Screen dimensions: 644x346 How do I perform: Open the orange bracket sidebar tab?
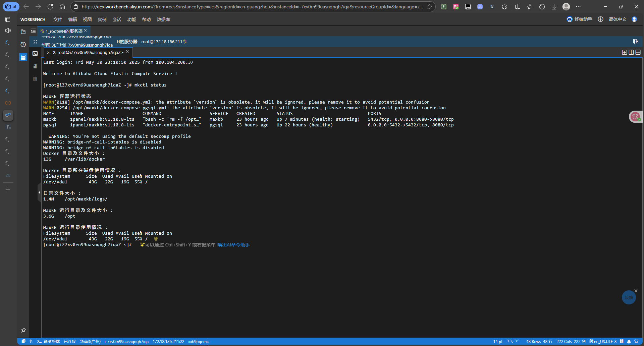tap(8, 103)
